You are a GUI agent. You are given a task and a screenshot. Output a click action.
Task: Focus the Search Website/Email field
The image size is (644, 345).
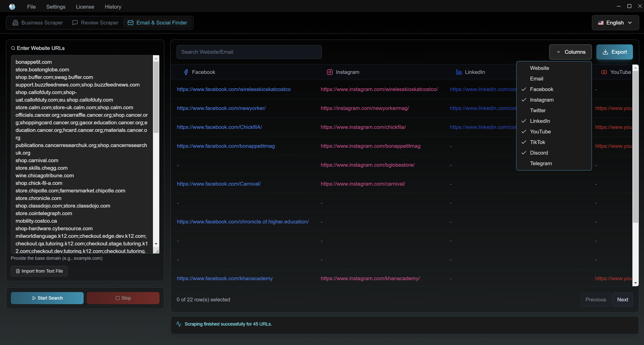click(x=249, y=52)
